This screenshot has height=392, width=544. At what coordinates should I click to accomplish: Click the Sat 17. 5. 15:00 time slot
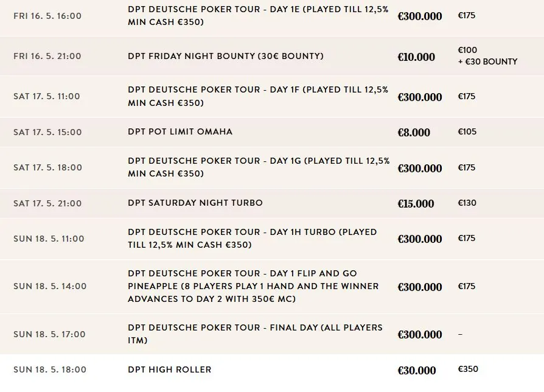47,132
